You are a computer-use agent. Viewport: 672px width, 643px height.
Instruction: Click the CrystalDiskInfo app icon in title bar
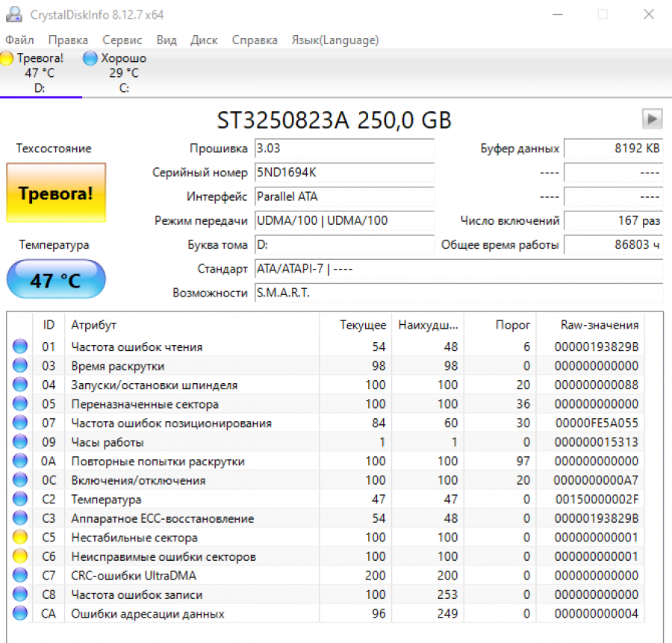point(13,14)
